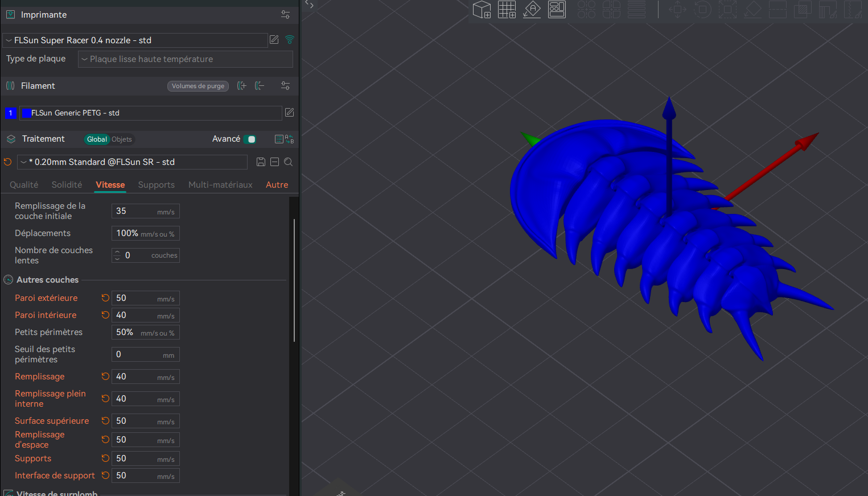This screenshot has width=868, height=496.
Task: Toggle the Avancé mode switch
Action: point(250,139)
